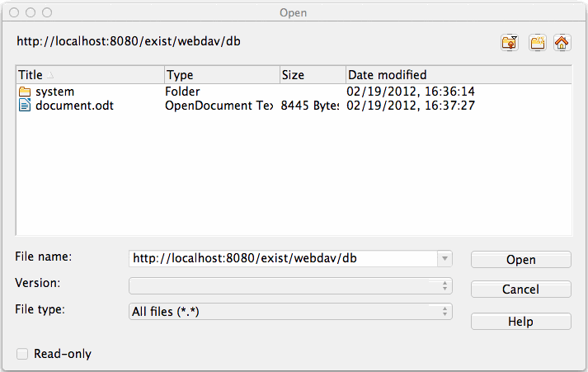Expand the File name dropdown arrow
The image size is (588, 372).
pos(445,259)
